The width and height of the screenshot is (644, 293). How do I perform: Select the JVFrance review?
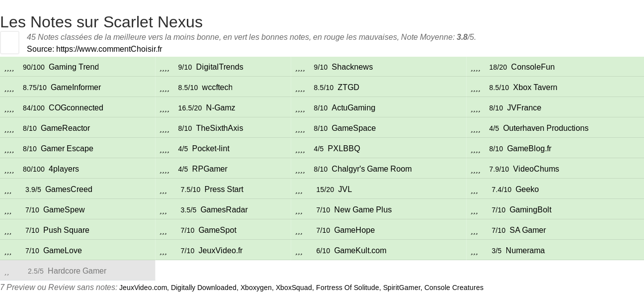point(524,108)
